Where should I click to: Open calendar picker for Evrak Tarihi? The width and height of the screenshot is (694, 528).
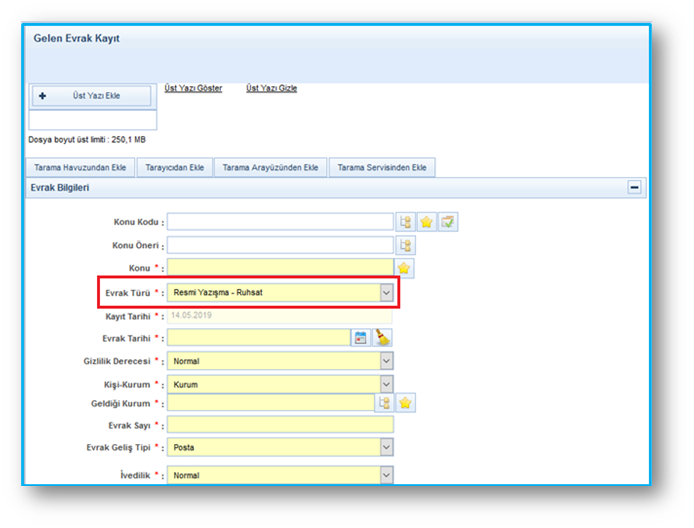362,338
